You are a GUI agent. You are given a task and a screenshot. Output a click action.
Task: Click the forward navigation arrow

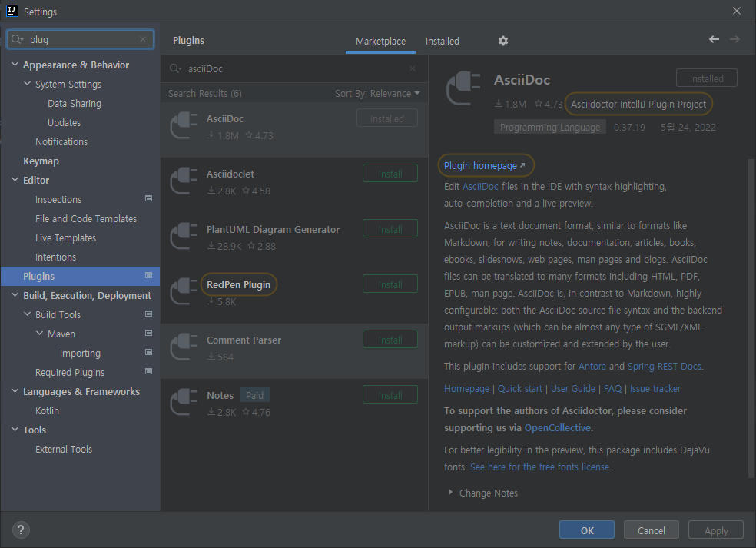[734, 39]
